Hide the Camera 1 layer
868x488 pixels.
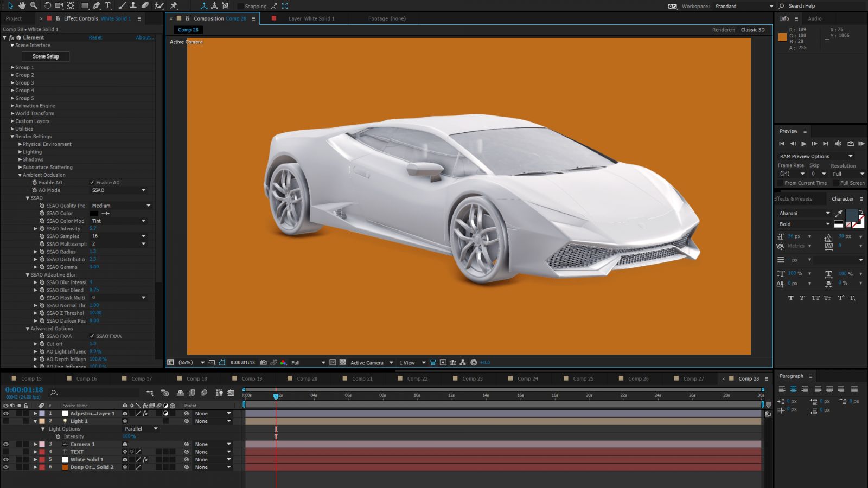point(5,444)
